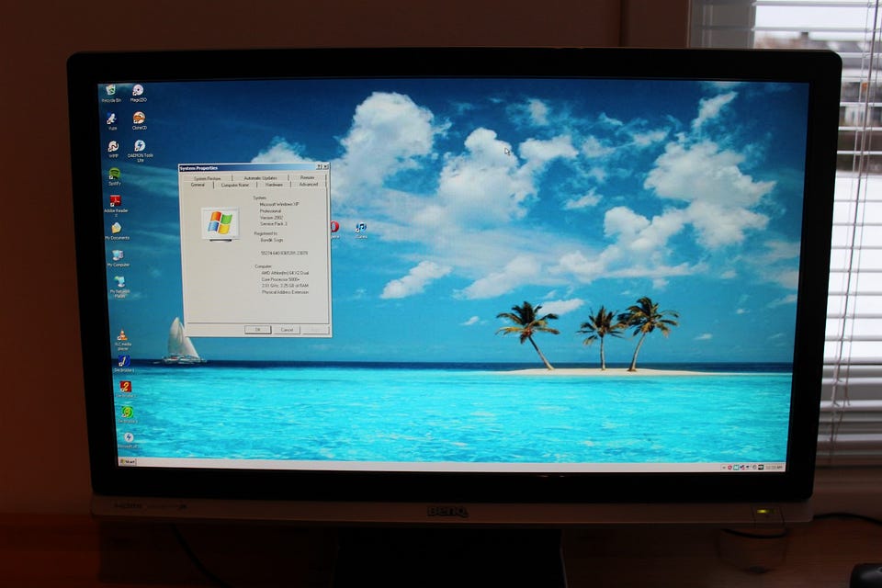Open the Opera browser desktop icon

(334, 229)
